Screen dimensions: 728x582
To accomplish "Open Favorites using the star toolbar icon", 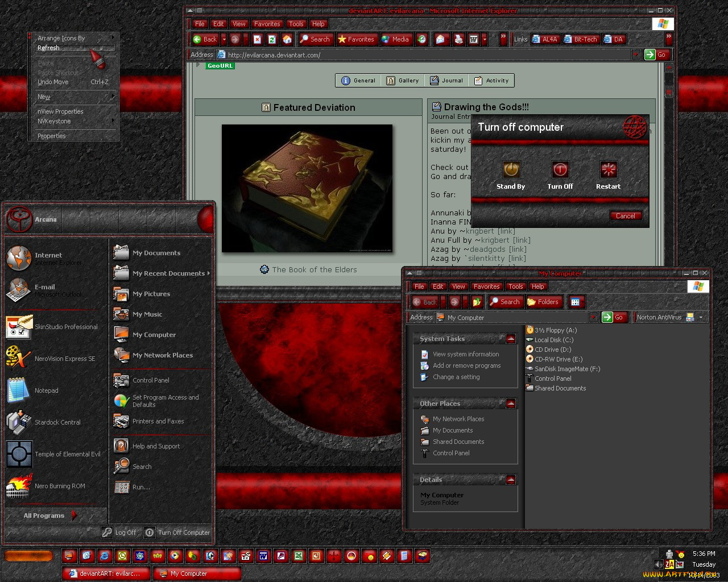I will coord(357,39).
